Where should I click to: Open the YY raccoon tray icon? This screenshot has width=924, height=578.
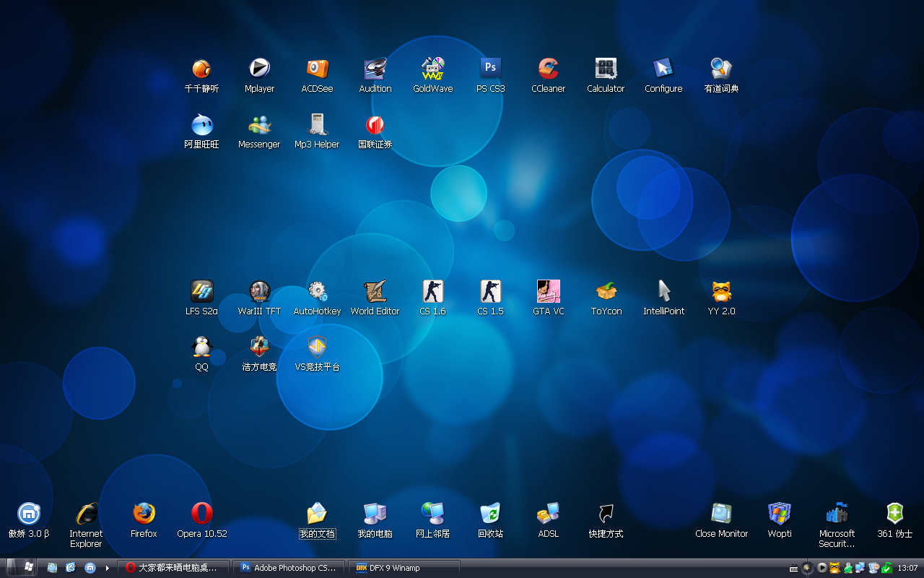click(x=834, y=568)
